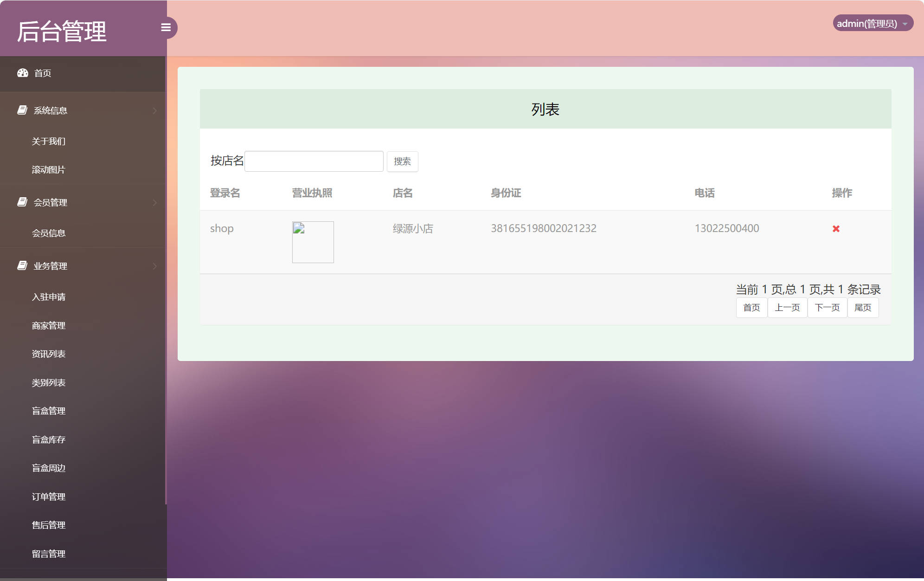The width and height of the screenshot is (924, 581).
Task: Select 盲盒管理 from the sidebar
Action: [49, 411]
